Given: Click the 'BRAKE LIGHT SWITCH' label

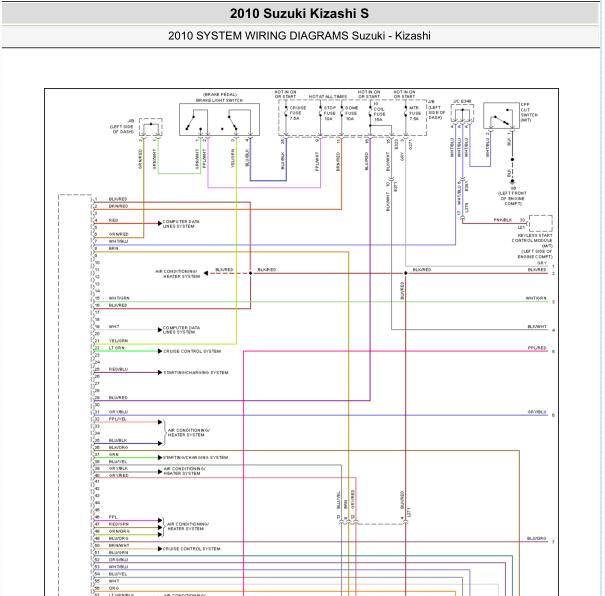Looking at the screenshot, I should pyautogui.click(x=219, y=100).
